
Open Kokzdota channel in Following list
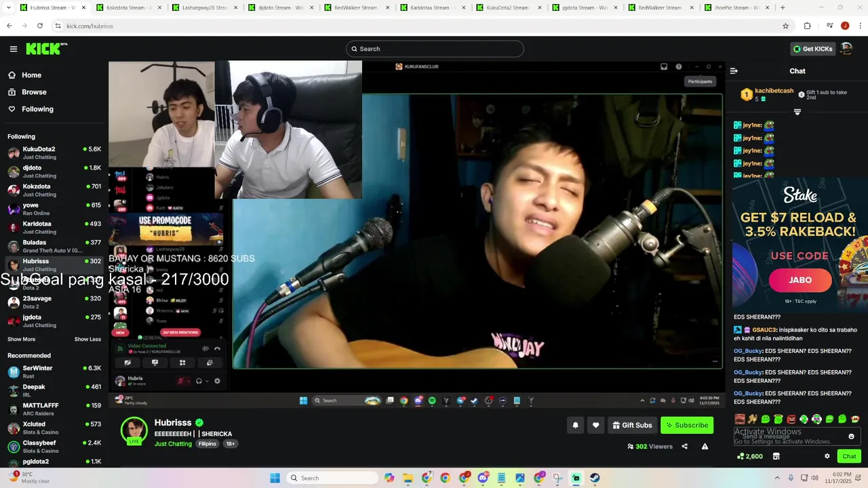(x=54, y=190)
